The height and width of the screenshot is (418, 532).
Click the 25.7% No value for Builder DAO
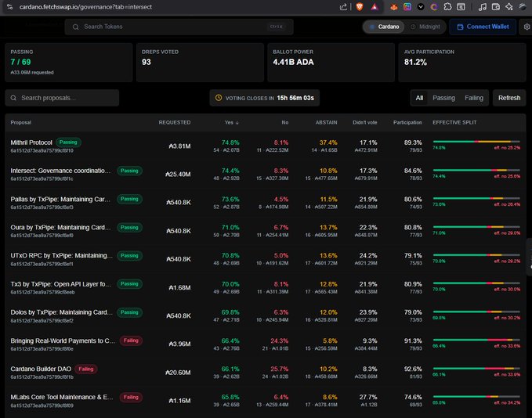tap(279, 369)
